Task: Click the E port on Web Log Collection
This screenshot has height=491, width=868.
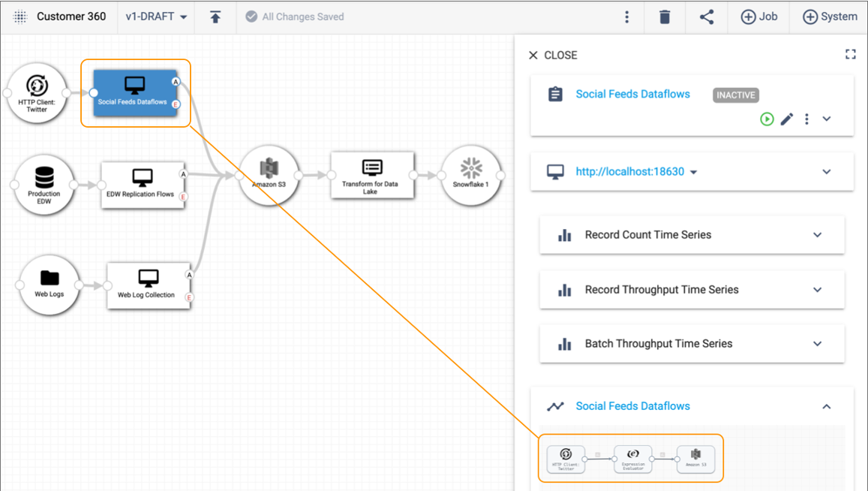Action: coord(189,297)
